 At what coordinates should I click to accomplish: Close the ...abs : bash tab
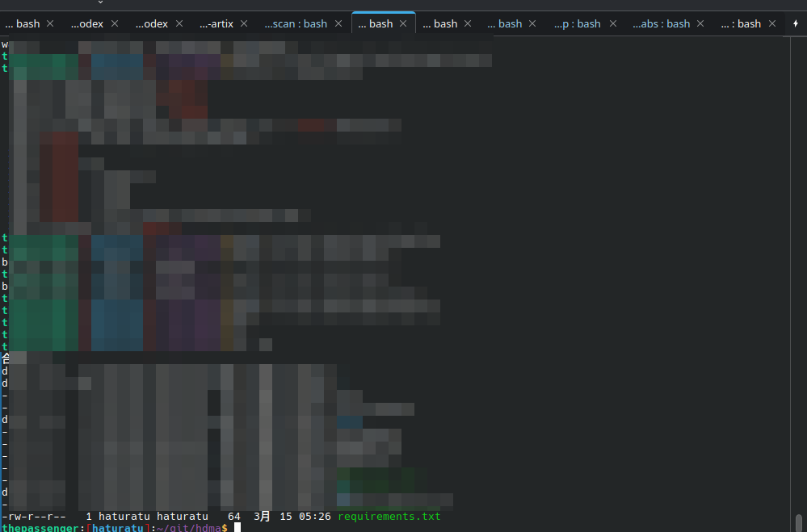700,23
